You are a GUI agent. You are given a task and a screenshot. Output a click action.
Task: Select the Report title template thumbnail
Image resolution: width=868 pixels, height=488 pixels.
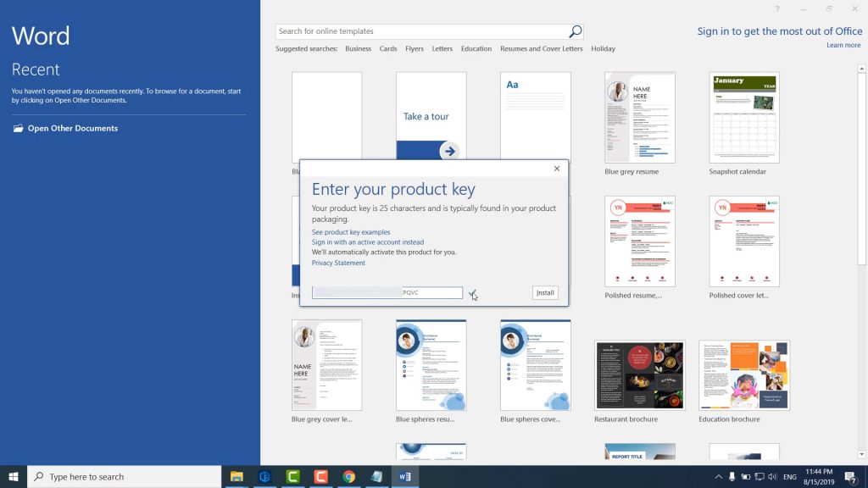click(x=639, y=452)
